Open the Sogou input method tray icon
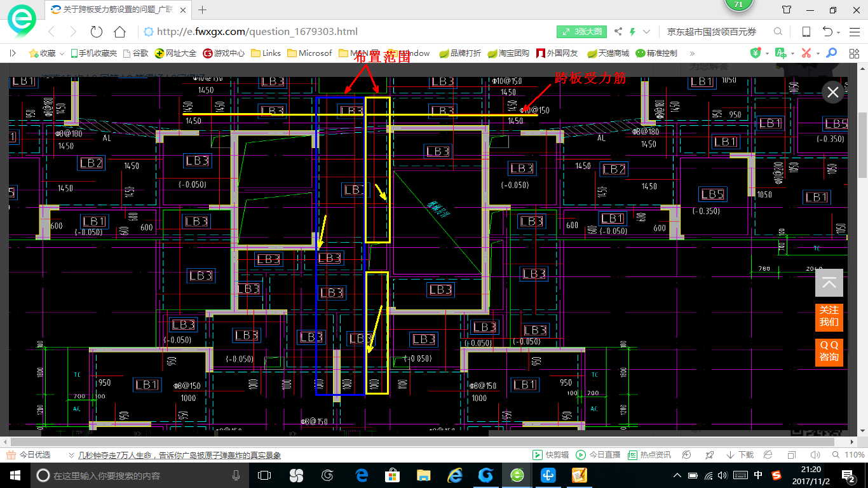Image resolution: width=868 pixels, height=488 pixels. pyautogui.click(x=776, y=475)
